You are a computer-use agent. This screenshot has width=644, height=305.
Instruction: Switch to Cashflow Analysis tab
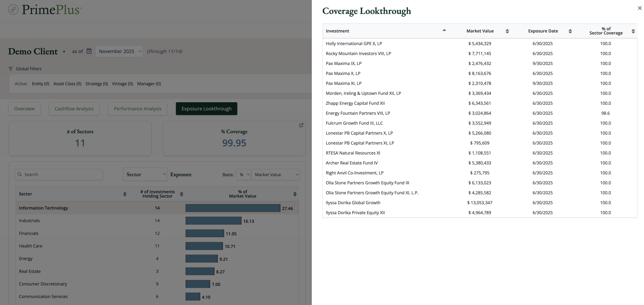click(74, 109)
